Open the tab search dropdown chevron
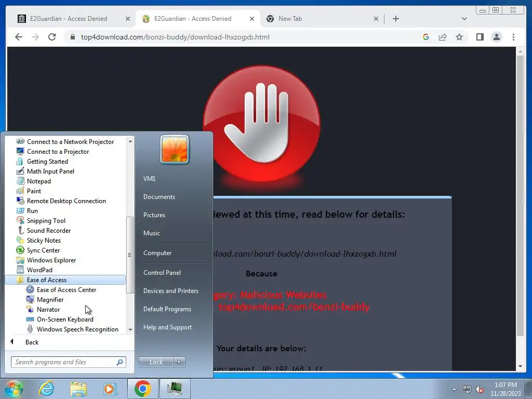This screenshot has width=532, height=399. pos(464,19)
